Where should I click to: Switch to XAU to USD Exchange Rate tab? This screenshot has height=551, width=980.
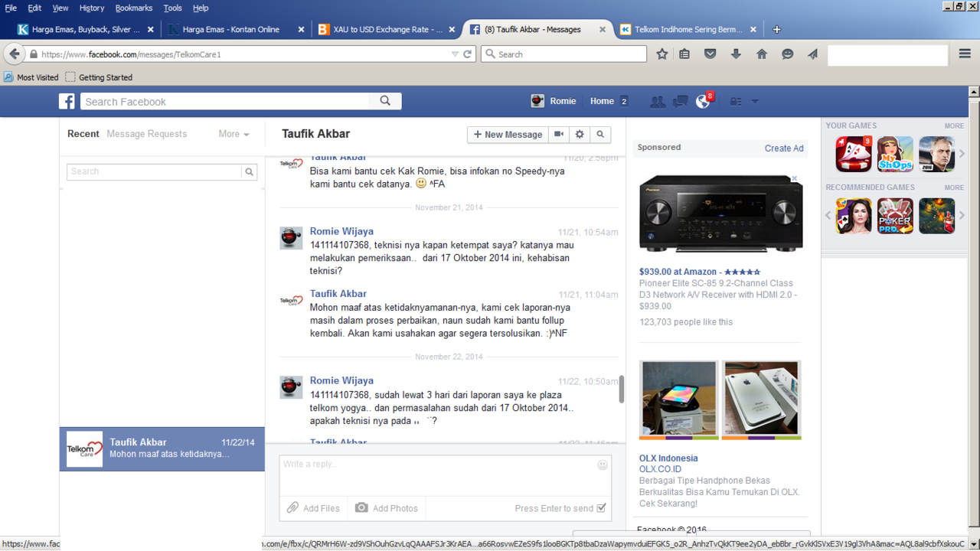click(387, 30)
